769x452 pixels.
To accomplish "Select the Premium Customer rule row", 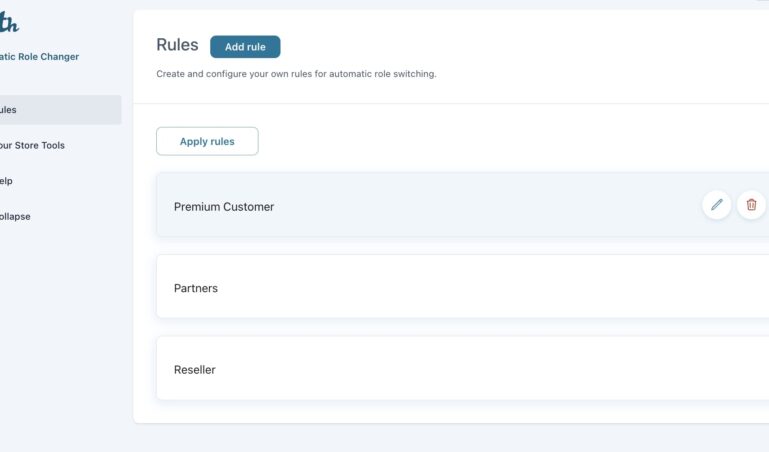I will tap(462, 204).
